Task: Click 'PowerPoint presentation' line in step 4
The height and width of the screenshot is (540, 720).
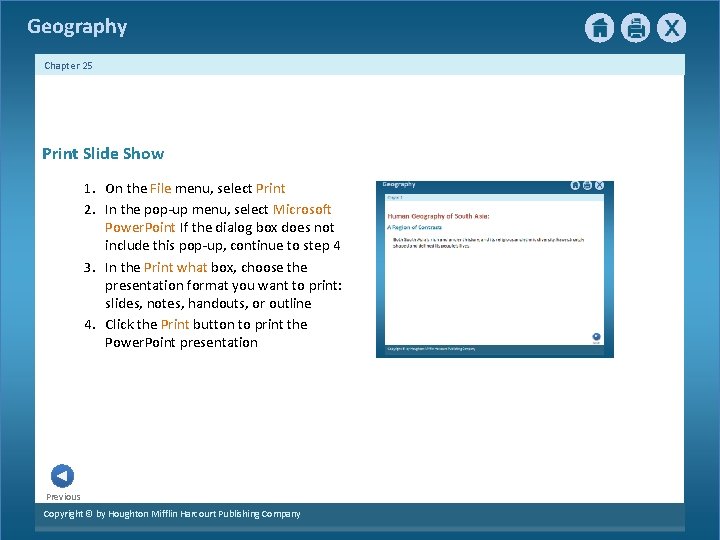Action: (181, 343)
